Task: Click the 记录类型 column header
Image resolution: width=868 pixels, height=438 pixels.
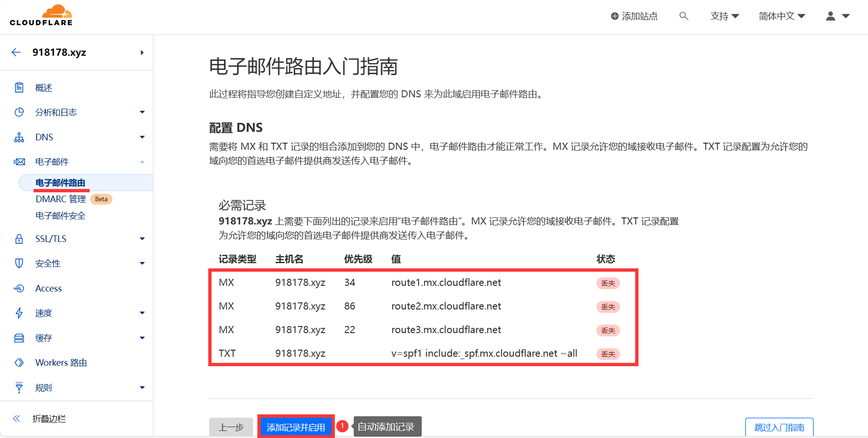Action: (237, 259)
